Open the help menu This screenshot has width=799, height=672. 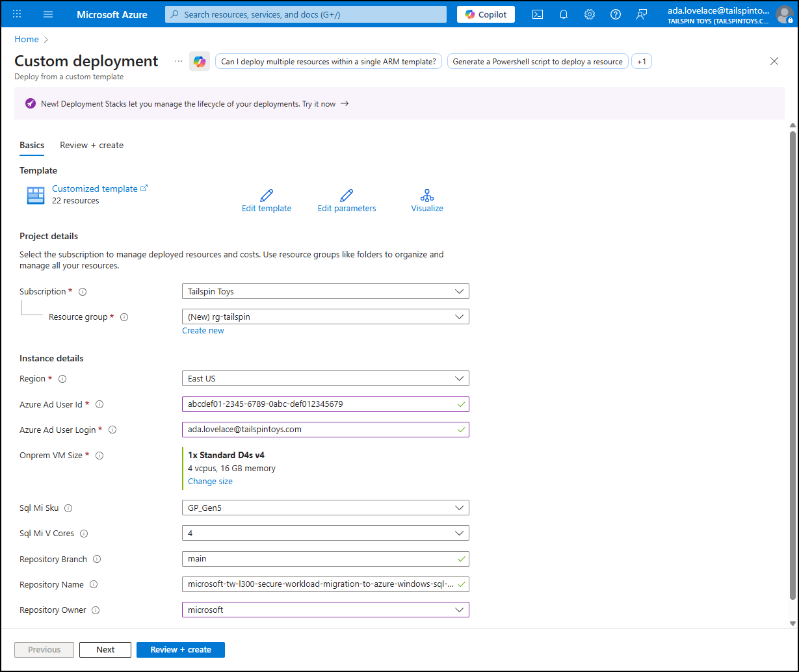point(615,14)
